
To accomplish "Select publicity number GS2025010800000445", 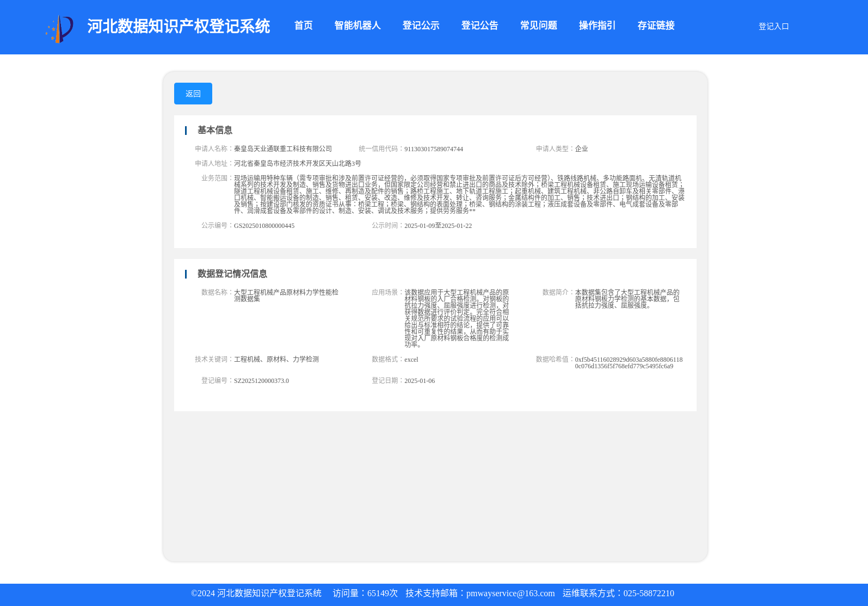I will [264, 226].
